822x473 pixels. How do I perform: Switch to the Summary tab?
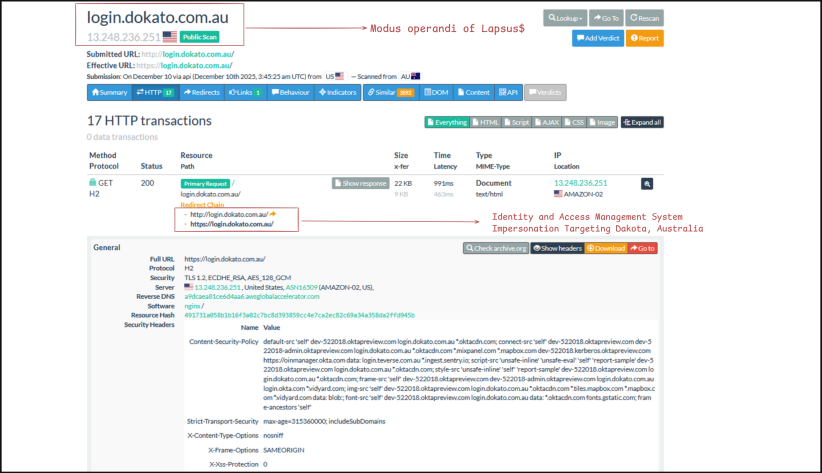point(109,92)
